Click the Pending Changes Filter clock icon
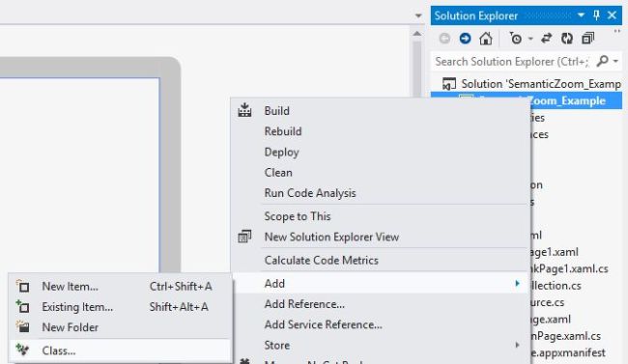This screenshot has height=364, width=628. click(x=516, y=39)
